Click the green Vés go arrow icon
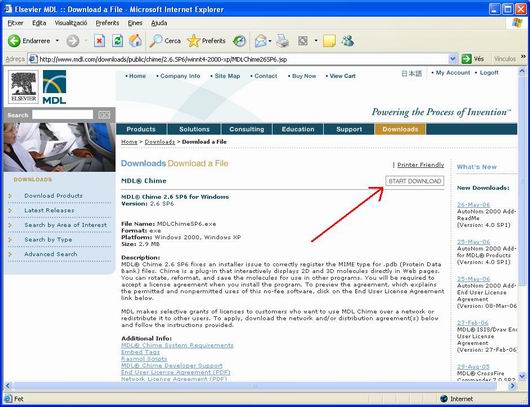The image size is (530, 407). (x=466, y=59)
